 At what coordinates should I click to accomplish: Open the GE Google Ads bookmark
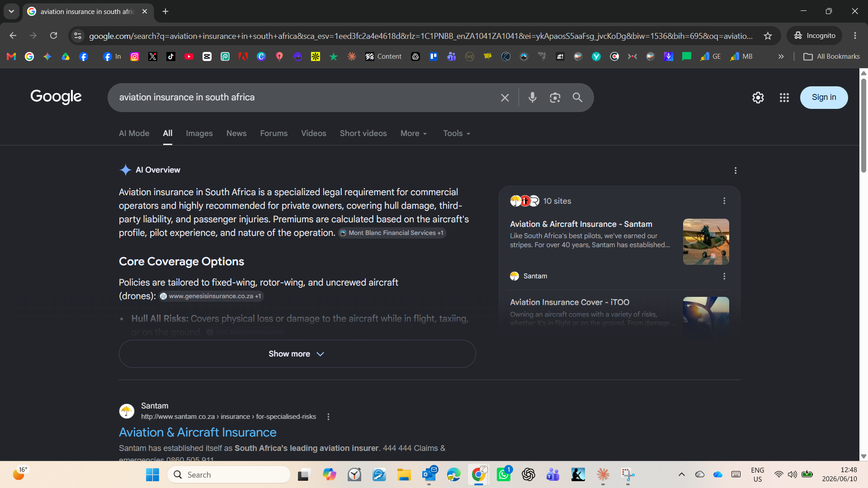point(711,56)
